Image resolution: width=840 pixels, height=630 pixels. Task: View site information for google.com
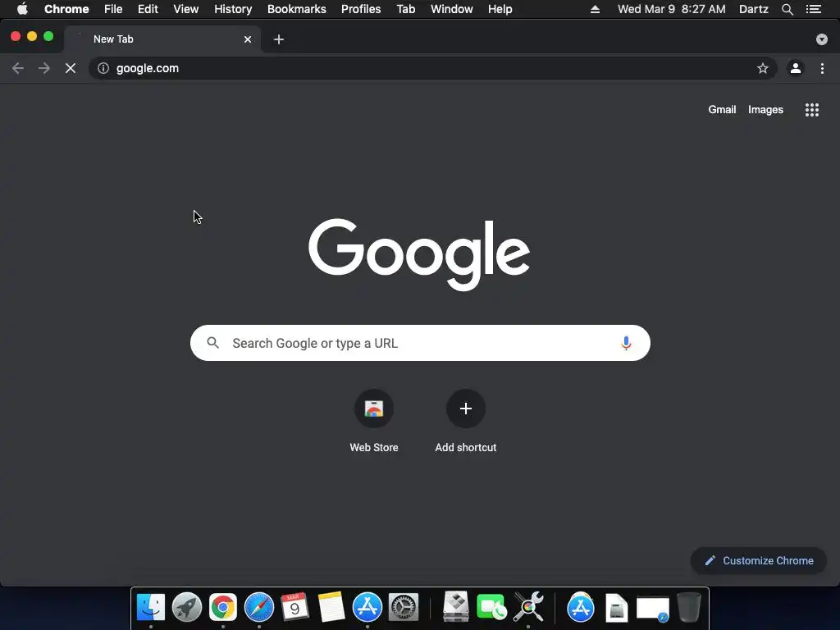[x=103, y=69]
